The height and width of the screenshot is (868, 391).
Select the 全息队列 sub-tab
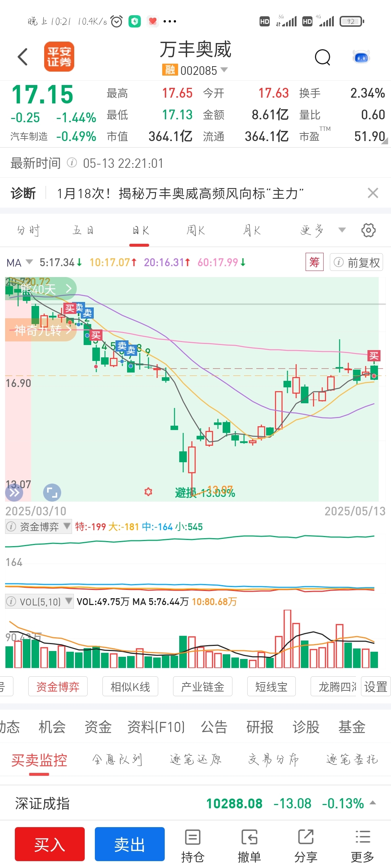[x=117, y=760]
